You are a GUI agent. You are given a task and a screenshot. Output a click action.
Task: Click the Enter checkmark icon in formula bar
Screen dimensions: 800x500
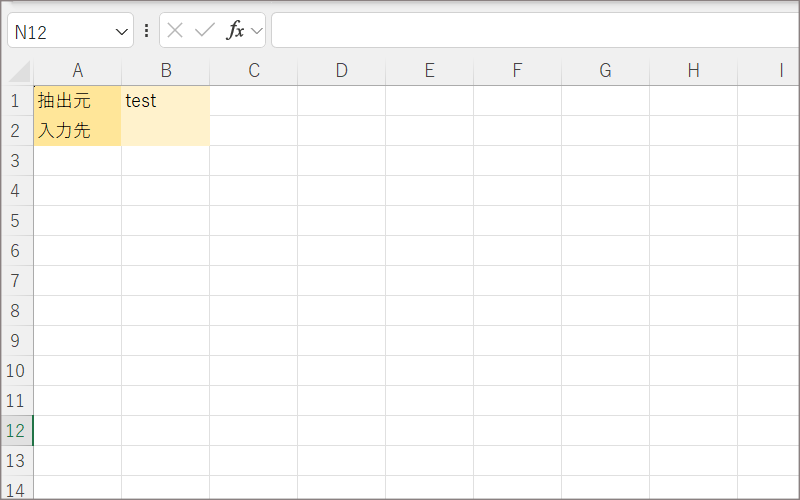pyautogui.click(x=205, y=31)
